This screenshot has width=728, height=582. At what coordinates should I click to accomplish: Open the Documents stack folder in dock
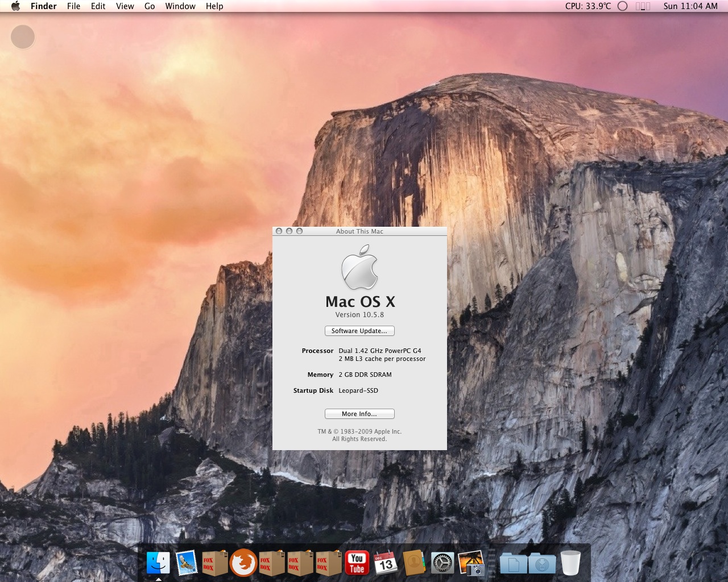514,563
